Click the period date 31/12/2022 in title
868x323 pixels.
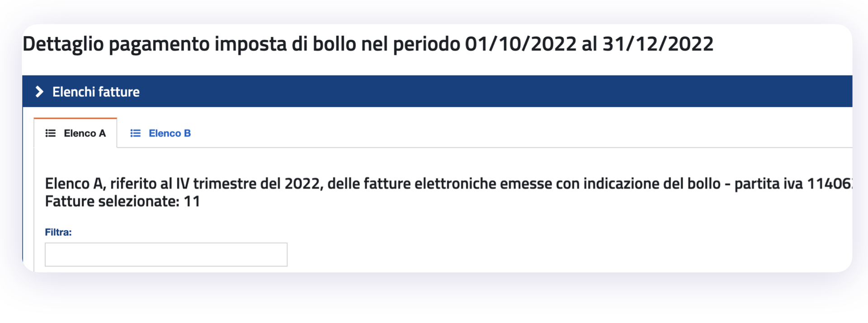coord(658,44)
